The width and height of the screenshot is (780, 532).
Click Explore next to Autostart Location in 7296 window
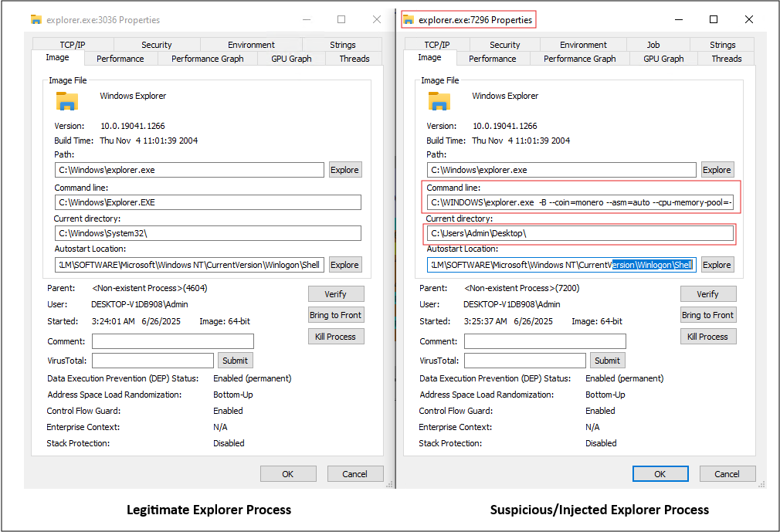(717, 265)
